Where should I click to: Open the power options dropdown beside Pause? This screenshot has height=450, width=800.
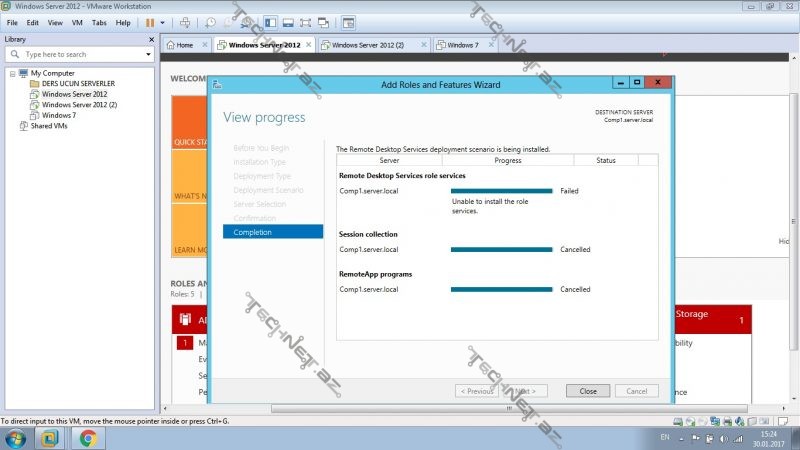[x=162, y=22]
